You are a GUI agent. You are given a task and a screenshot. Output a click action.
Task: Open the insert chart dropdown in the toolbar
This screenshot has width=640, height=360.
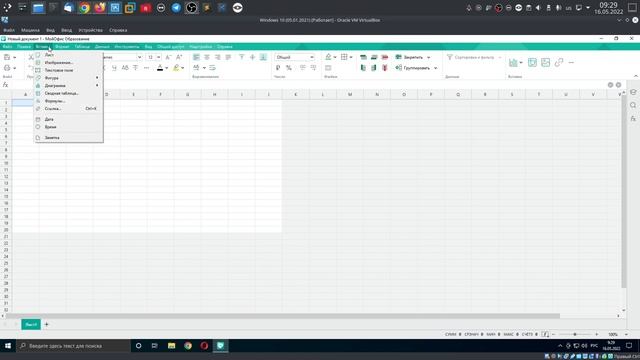521,62
